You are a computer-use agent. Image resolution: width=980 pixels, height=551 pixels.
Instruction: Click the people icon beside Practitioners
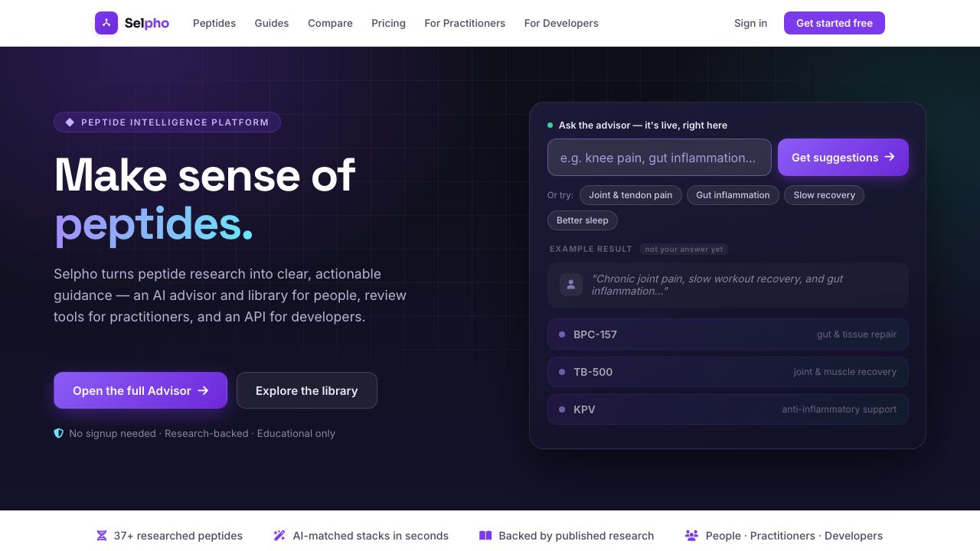691,536
